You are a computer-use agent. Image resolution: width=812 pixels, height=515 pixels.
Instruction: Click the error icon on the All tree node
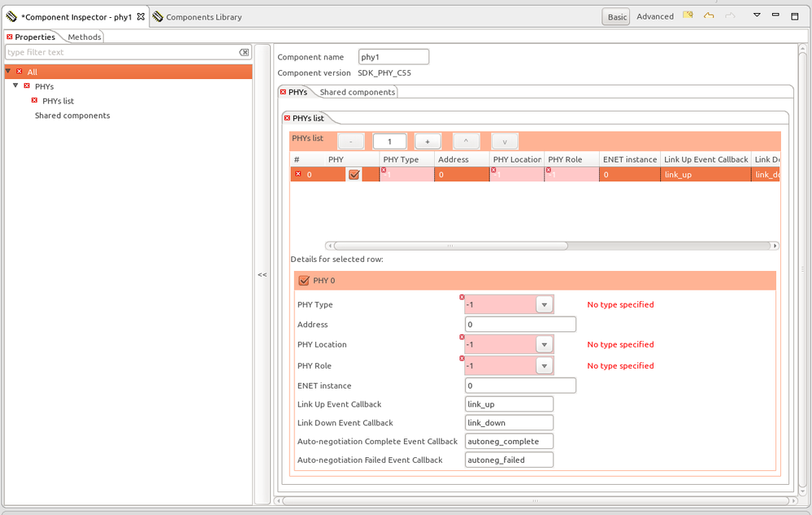18,72
